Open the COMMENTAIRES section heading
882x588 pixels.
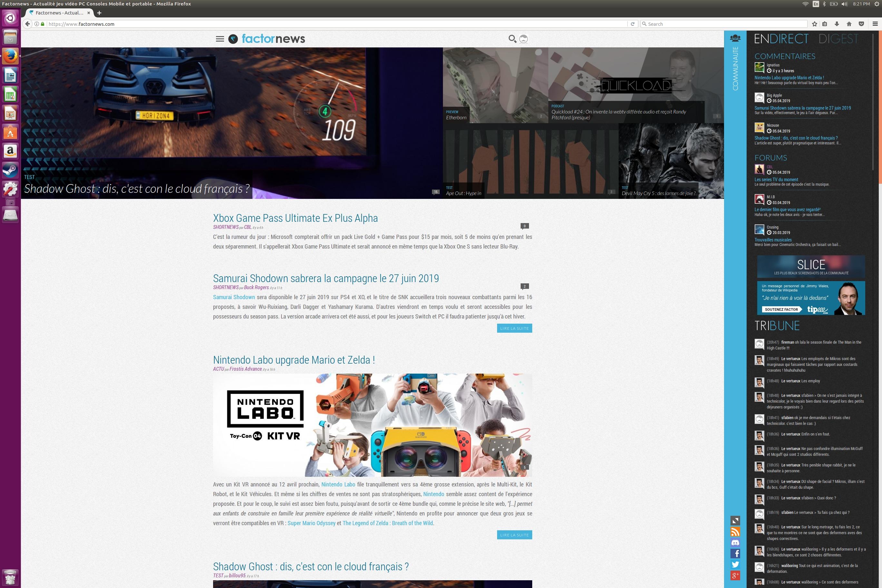(x=785, y=56)
